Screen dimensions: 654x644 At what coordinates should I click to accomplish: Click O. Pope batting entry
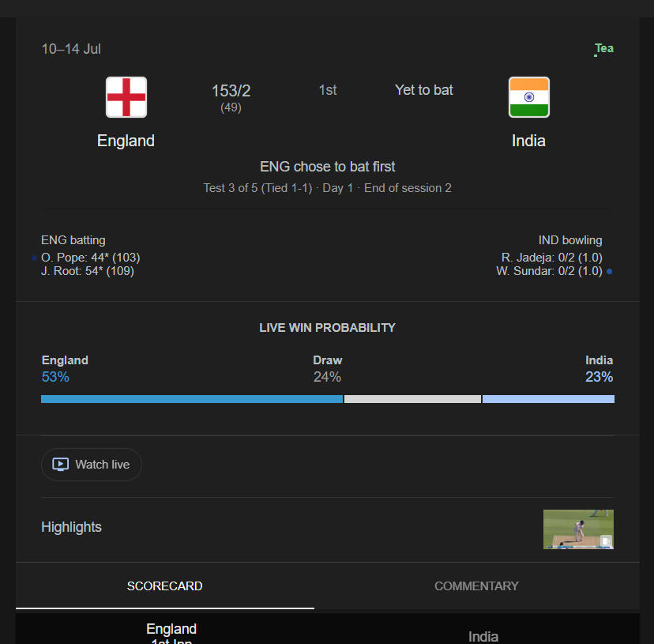(x=91, y=258)
